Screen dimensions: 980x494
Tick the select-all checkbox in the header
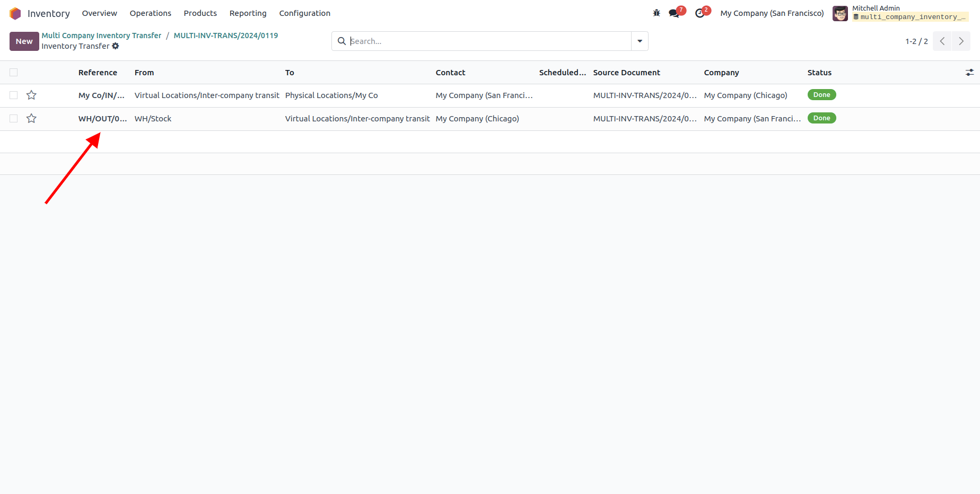pos(14,73)
